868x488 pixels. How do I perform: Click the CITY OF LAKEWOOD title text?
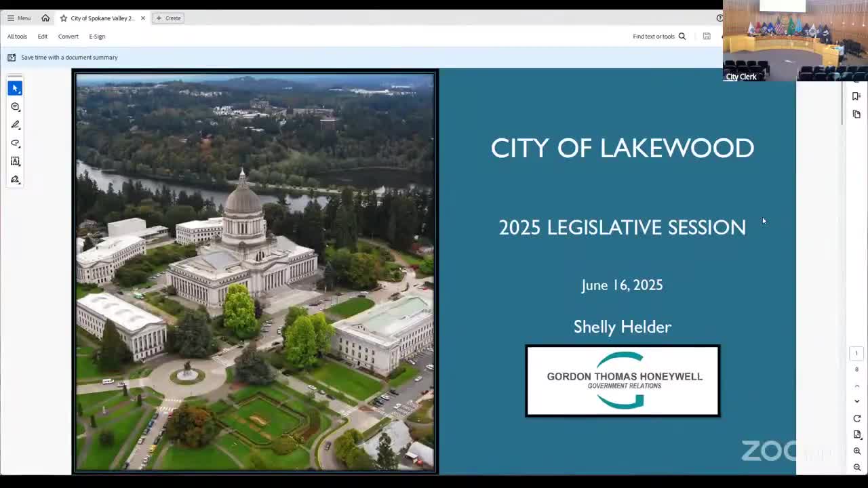[623, 148]
